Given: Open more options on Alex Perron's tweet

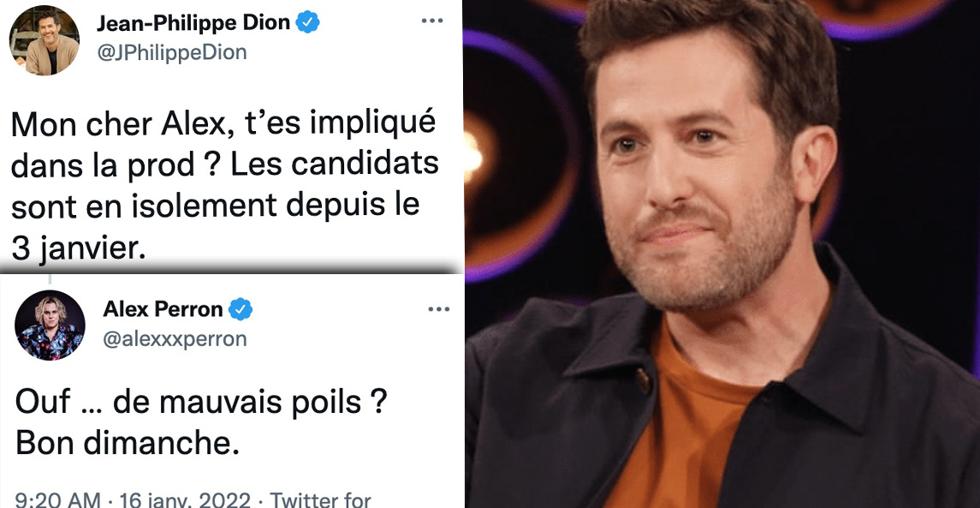Looking at the screenshot, I should point(439,309).
